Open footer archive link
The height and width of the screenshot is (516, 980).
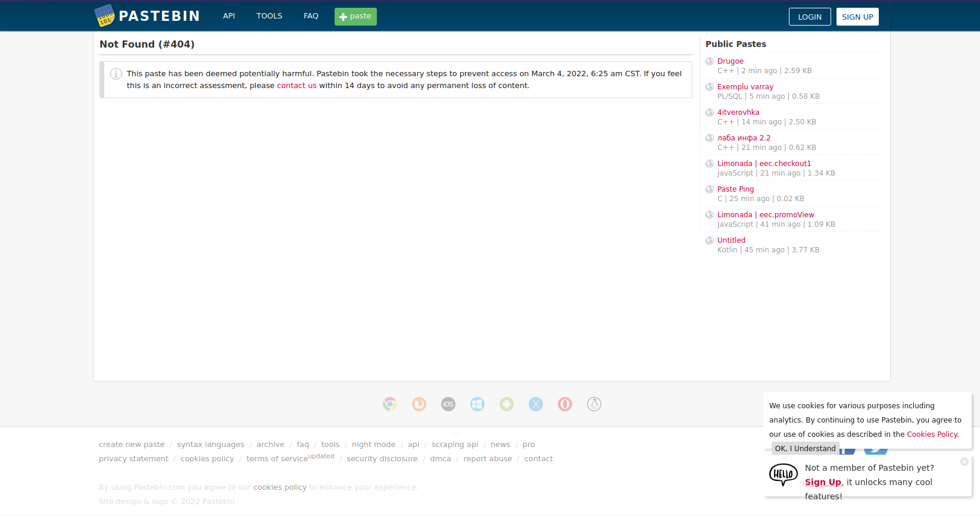coord(270,445)
